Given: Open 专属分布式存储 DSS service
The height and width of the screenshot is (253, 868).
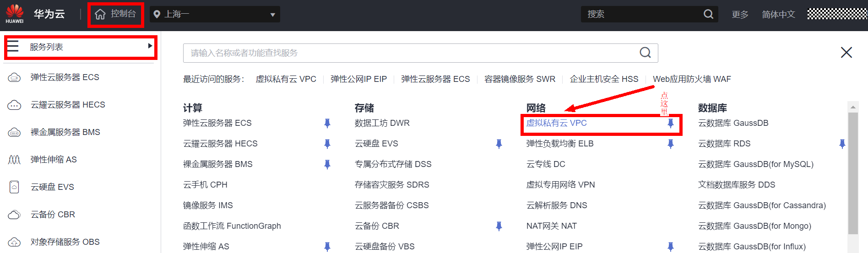Looking at the screenshot, I should [x=393, y=164].
